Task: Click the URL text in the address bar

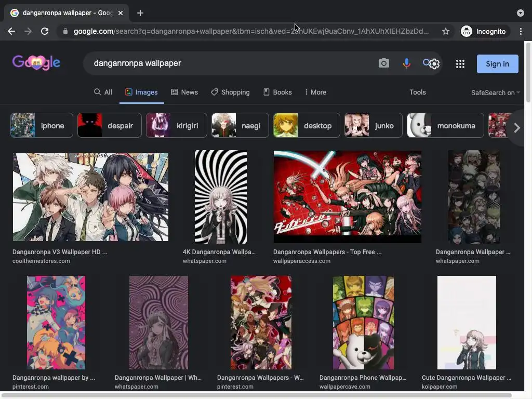Action: (x=251, y=31)
